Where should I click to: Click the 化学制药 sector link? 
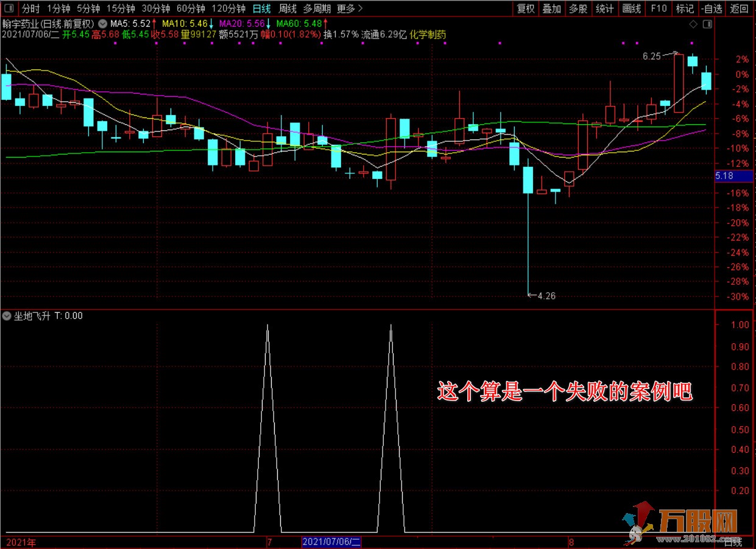(428, 35)
